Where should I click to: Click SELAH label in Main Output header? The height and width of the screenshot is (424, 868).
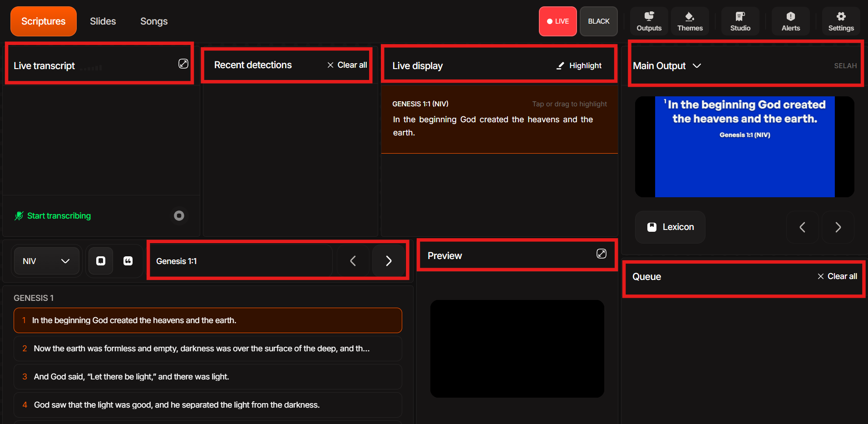click(845, 66)
